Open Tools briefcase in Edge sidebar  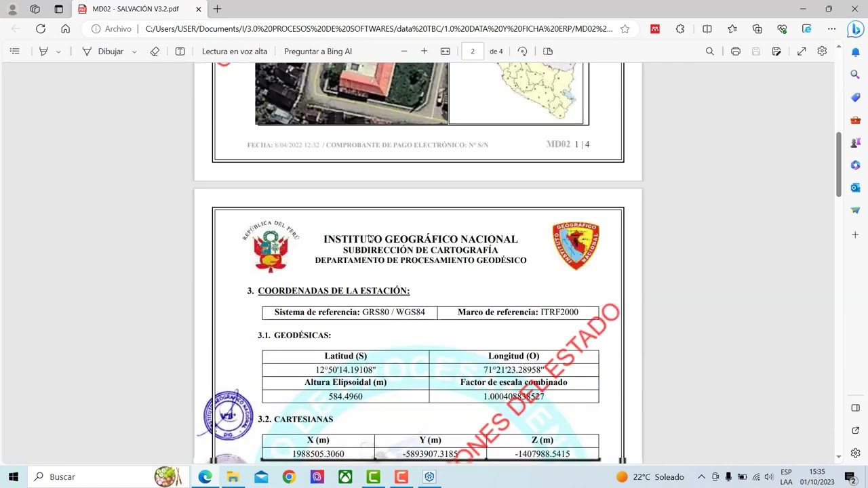coord(855,120)
